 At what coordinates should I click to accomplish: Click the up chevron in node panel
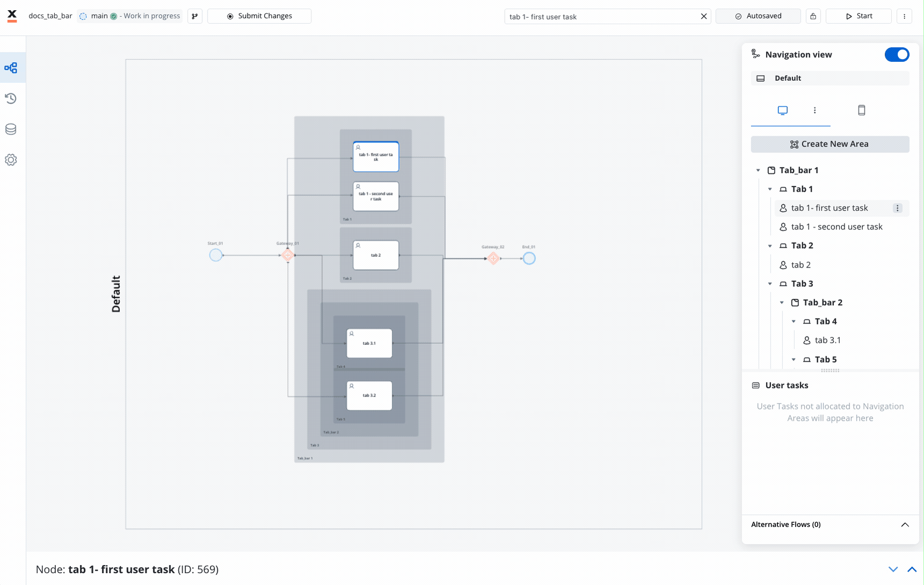coord(912,569)
